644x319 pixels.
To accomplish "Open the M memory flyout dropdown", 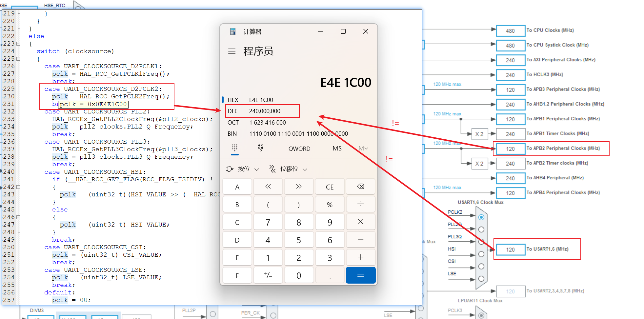I will 363,148.
